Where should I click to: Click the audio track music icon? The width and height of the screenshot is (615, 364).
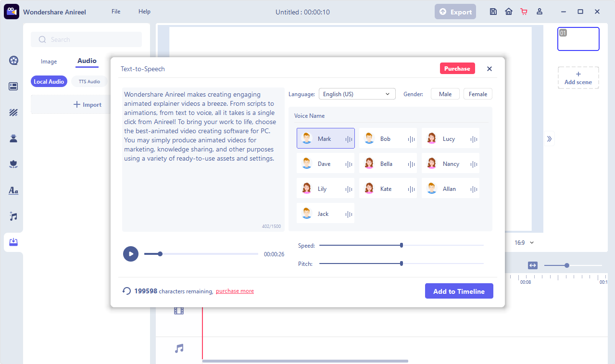click(x=179, y=348)
